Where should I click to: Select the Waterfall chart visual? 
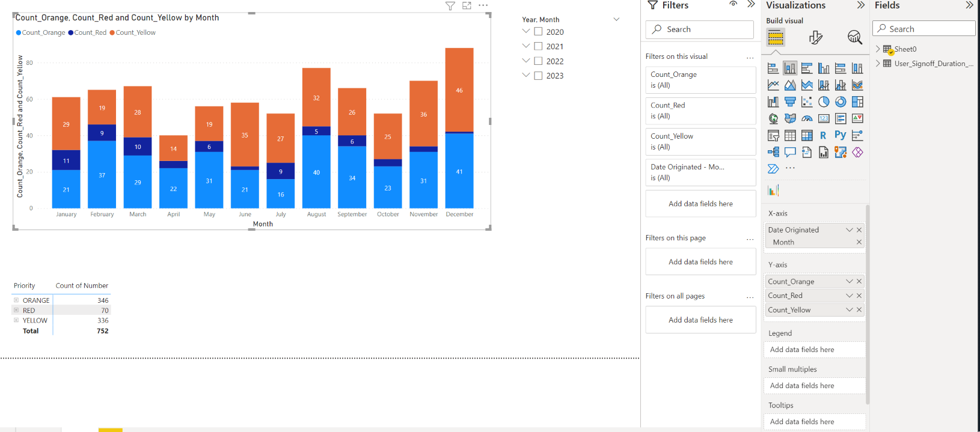(x=773, y=102)
